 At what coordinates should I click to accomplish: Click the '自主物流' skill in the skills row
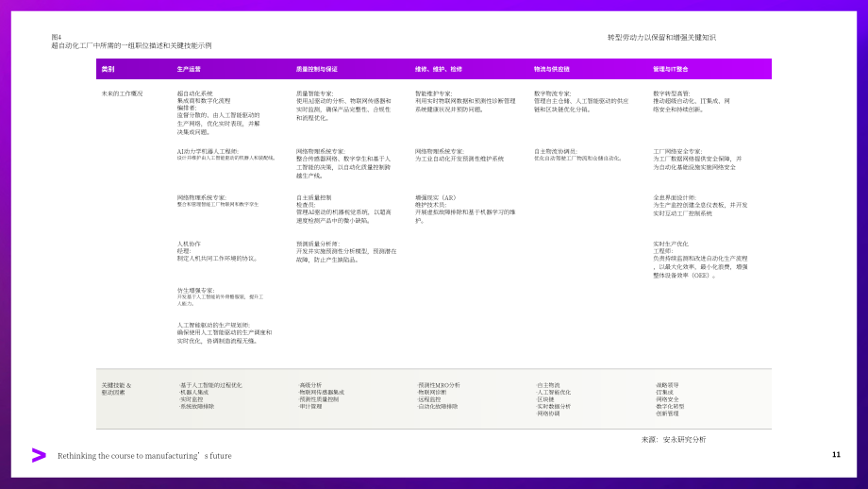[x=548, y=385]
